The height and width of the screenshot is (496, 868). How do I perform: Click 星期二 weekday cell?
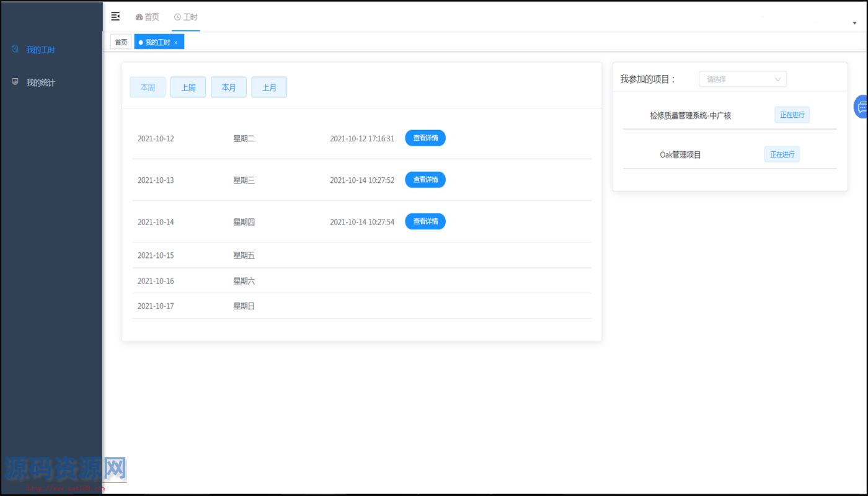pyautogui.click(x=244, y=139)
